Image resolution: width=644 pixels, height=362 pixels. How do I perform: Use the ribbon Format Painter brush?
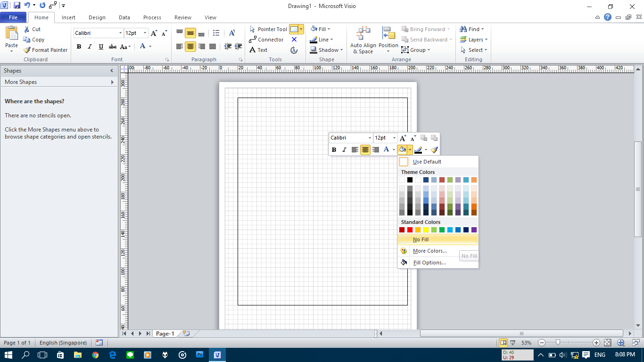click(x=27, y=50)
